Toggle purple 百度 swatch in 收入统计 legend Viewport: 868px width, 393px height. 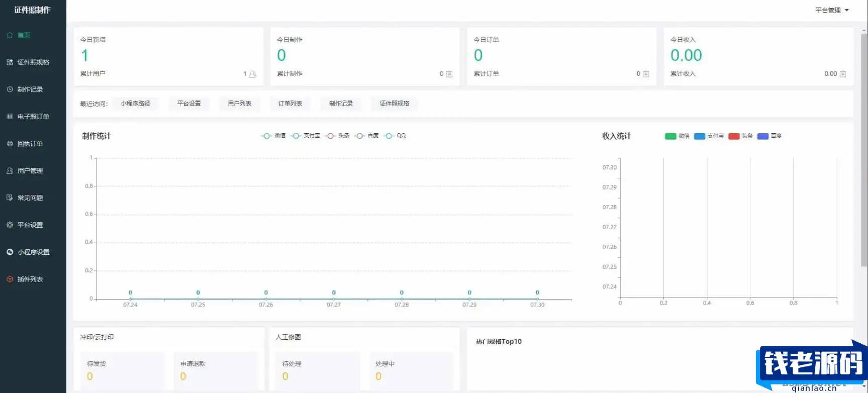pos(763,136)
